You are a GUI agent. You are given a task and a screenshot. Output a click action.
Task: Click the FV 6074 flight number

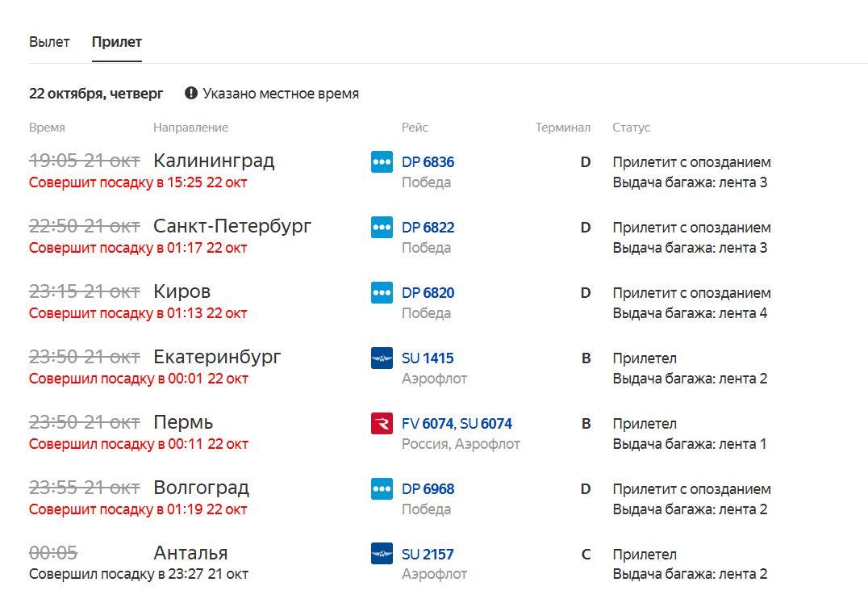point(428,424)
